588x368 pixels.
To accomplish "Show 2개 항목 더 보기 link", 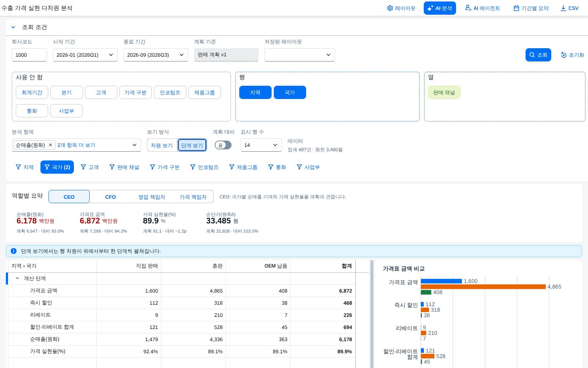I will (76, 145).
